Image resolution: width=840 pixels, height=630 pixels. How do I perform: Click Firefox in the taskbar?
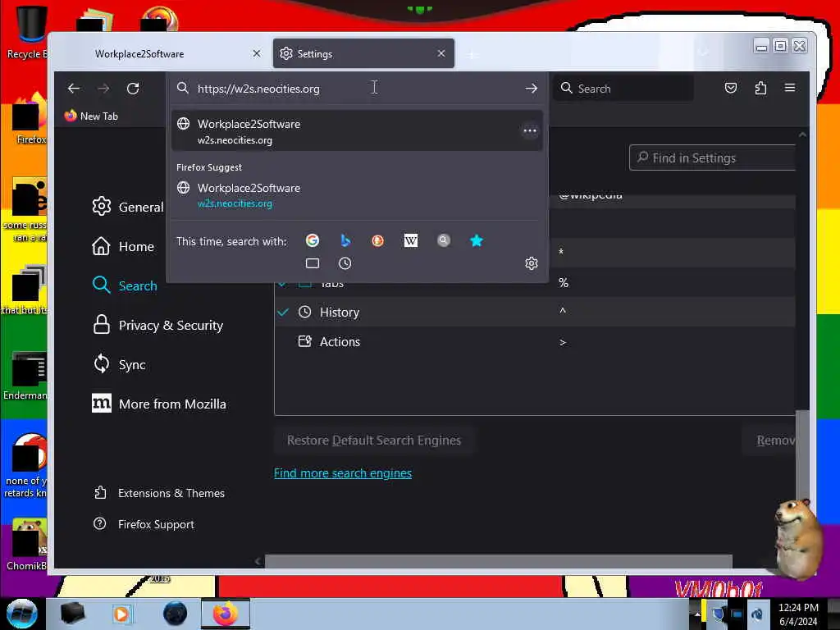[x=225, y=614]
